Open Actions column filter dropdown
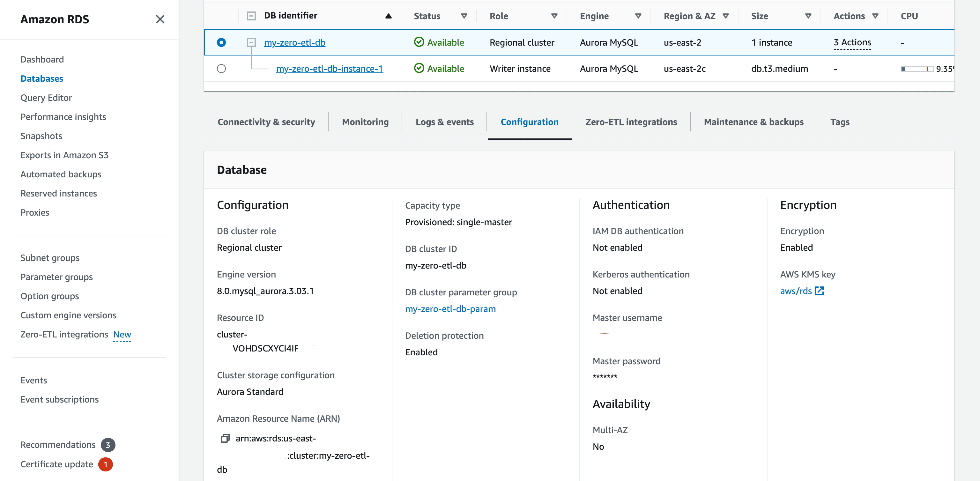Viewport: 980px width, 481px height. (x=875, y=16)
